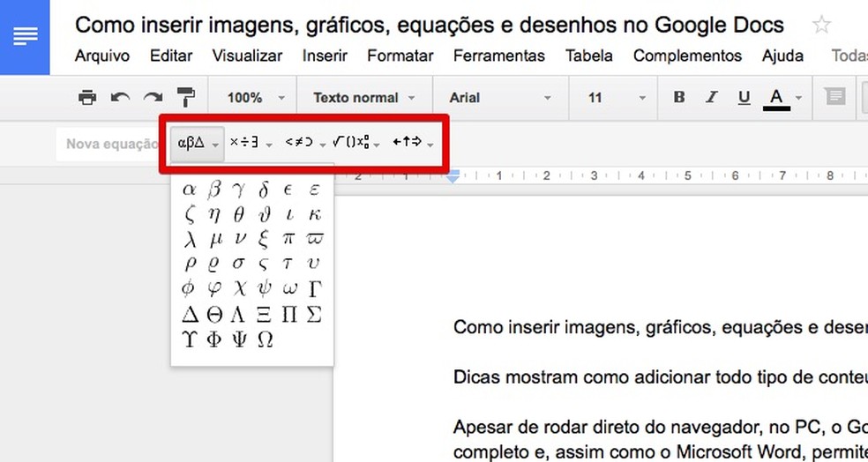Insert the chi symbol χ
Screen dimensions: 868x462
coord(240,289)
